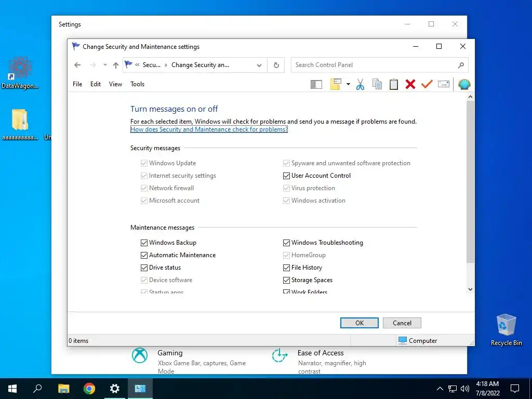The width and height of the screenshot is (532, 399).
Task: Toggle Storage Spaces checkbox
Action: pyautogui.click(x=286, y=280)
